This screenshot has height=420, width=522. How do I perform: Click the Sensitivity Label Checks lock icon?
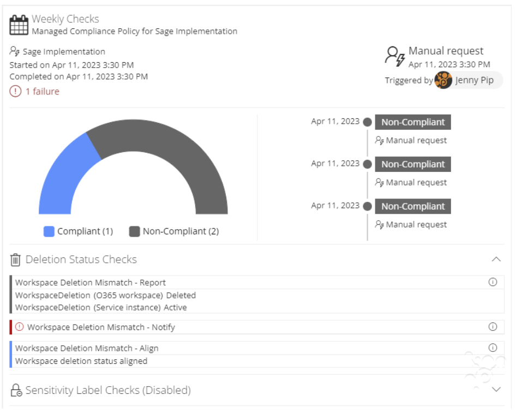click(x=16, y=390)
